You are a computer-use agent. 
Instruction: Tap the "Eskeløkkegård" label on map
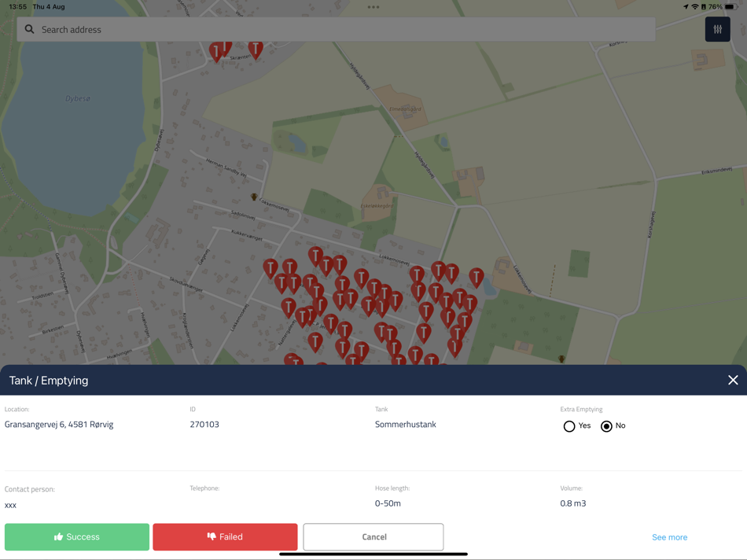[x=377, y=206]
